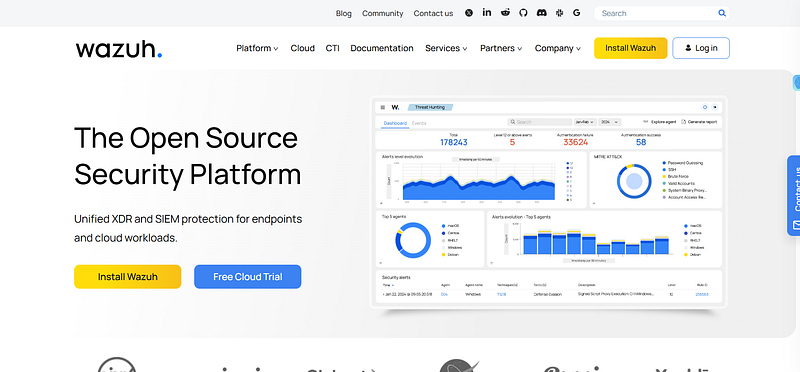Click the dark dot icon at dashboard top right

coord(715,107)
